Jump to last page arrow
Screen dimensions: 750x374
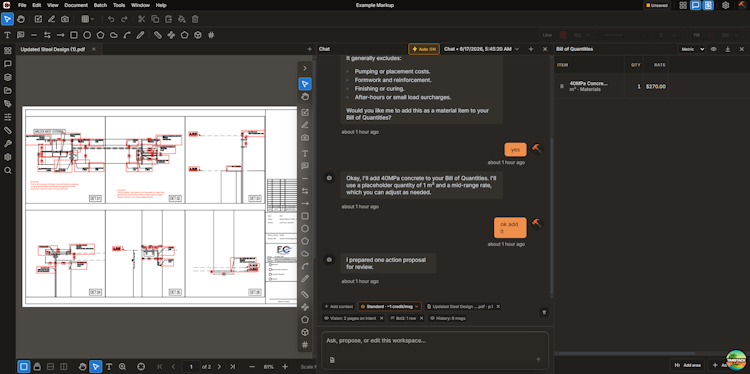[x=232, y=367]
